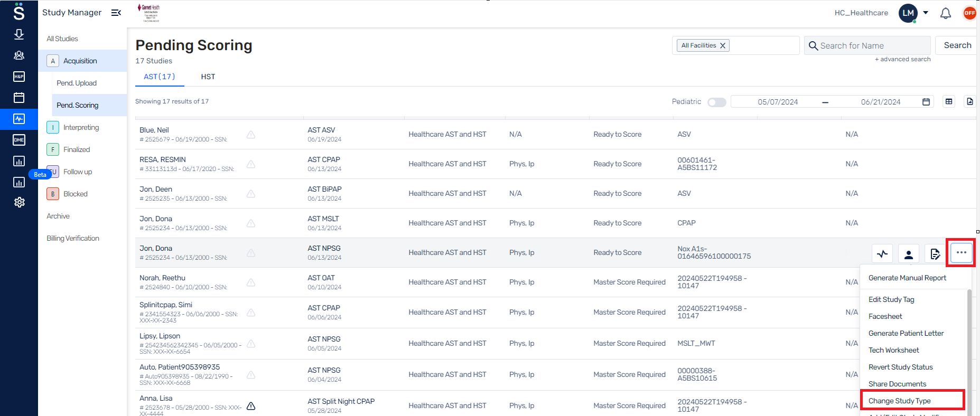This screenshot has height=416, width=980.
Task: Choose Share Documents in the menu
Action: [x=898, y=384]
